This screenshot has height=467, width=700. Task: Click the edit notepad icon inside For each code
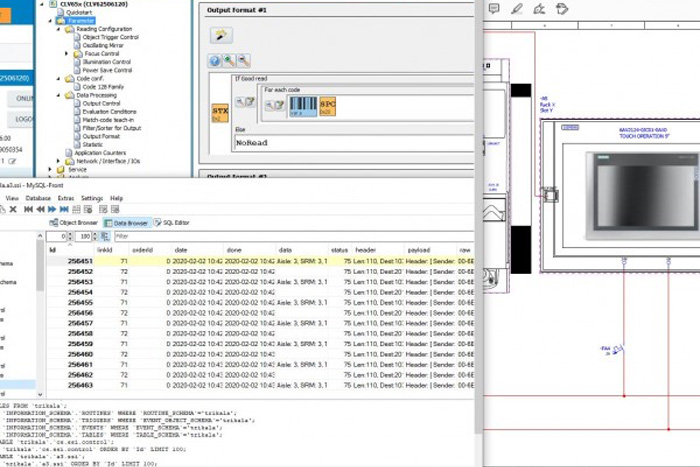point(279,105)
